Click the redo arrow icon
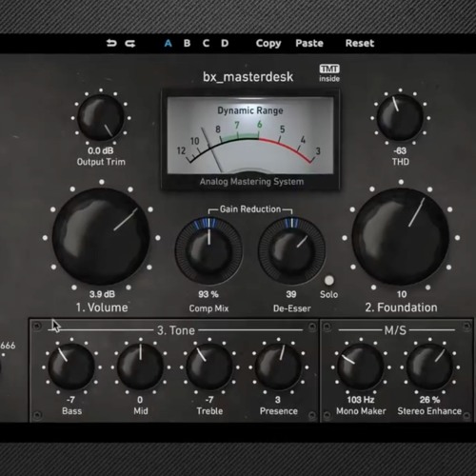 (x=130, y=43)
